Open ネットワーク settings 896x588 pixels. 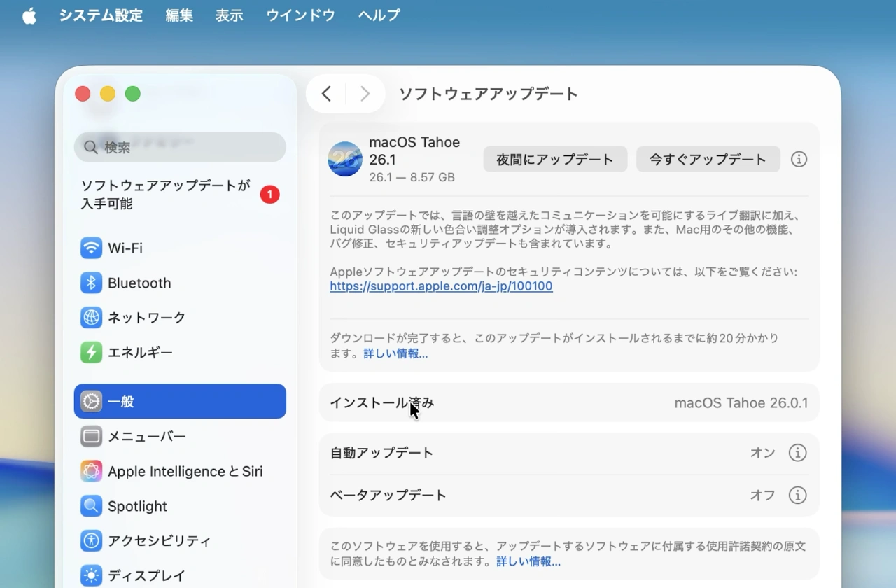(146, 318)
